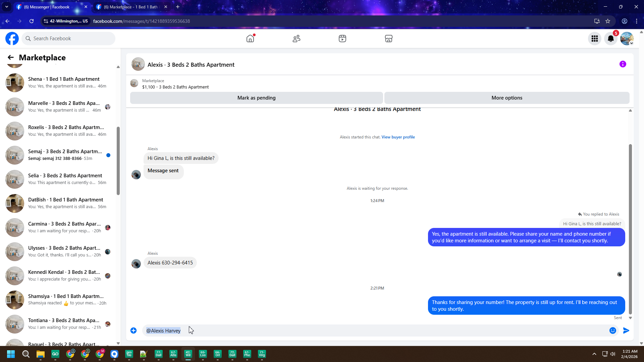Expand the account profile picture menu

click(x=627, y=39)
